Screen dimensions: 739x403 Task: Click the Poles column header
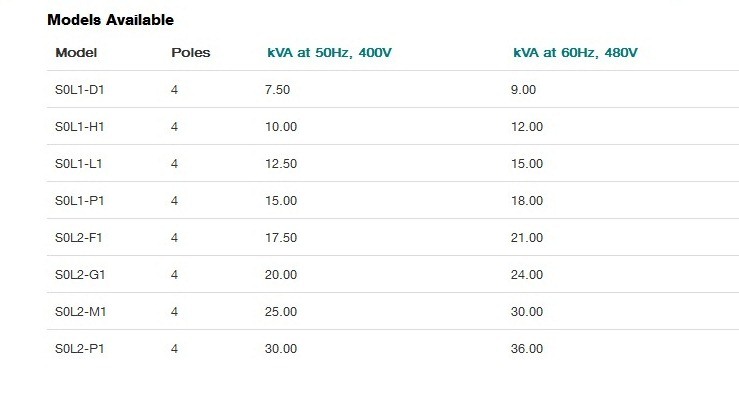(191, 52)
